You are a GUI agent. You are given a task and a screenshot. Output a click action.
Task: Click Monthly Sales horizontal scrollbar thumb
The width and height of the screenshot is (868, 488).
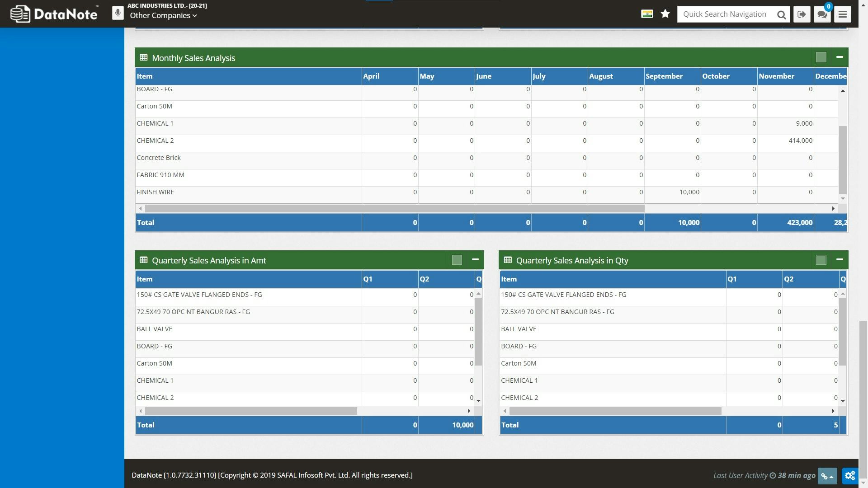coord(394,209)
